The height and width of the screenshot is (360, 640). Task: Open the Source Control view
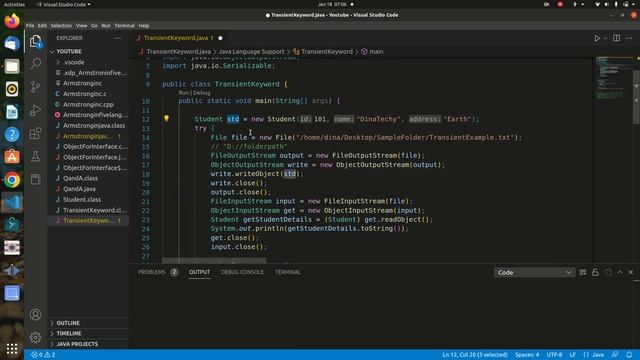pos(36,87)
